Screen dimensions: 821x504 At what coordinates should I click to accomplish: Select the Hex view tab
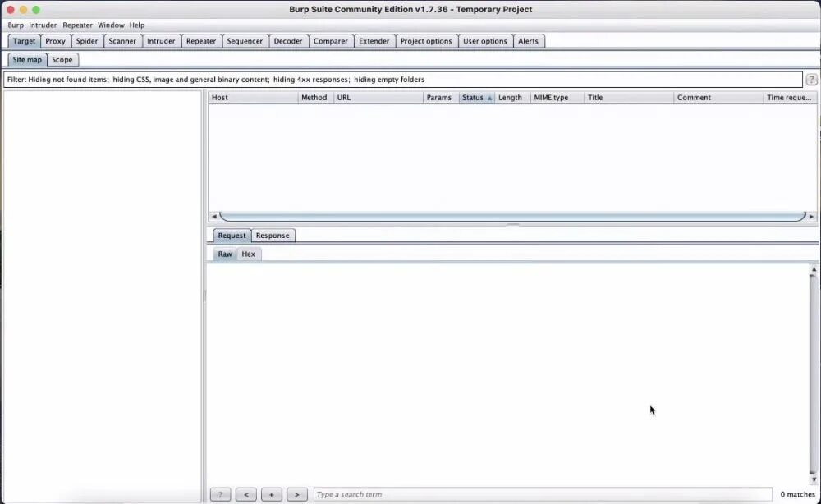(249, 254)
